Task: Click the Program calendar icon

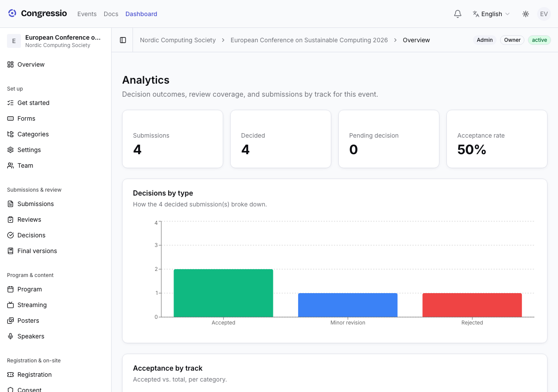Action: pos(10,289)
